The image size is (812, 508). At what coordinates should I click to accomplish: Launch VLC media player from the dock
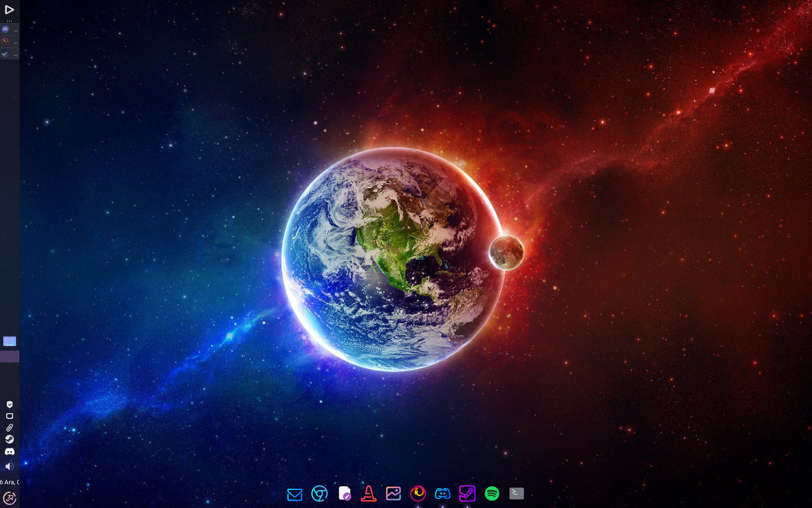(x=369, y=494)
